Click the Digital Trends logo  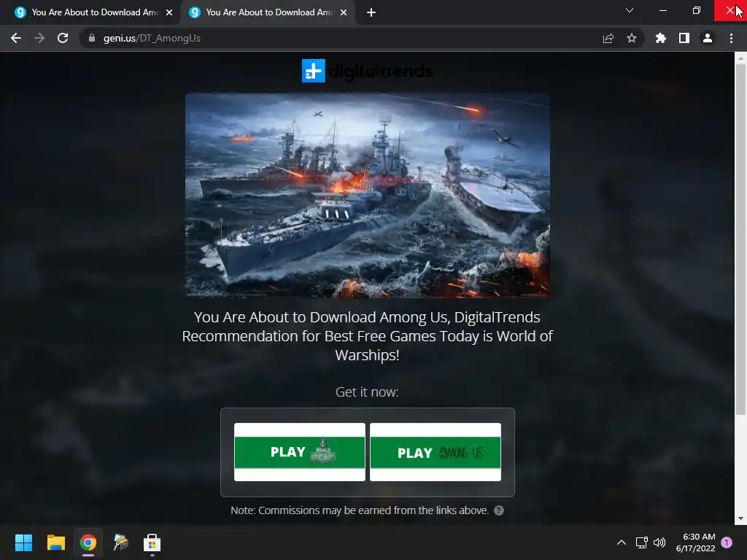(x=368, y=71)
